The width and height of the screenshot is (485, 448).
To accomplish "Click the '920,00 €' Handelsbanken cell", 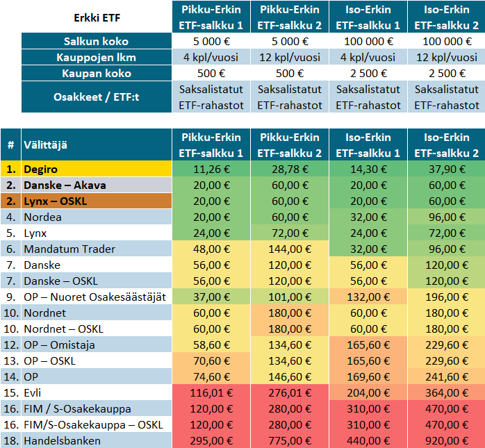I will (x=447, y=440).
